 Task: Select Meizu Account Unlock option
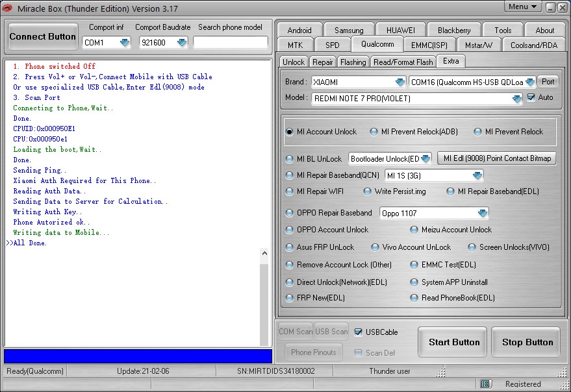tap(414, 230)
